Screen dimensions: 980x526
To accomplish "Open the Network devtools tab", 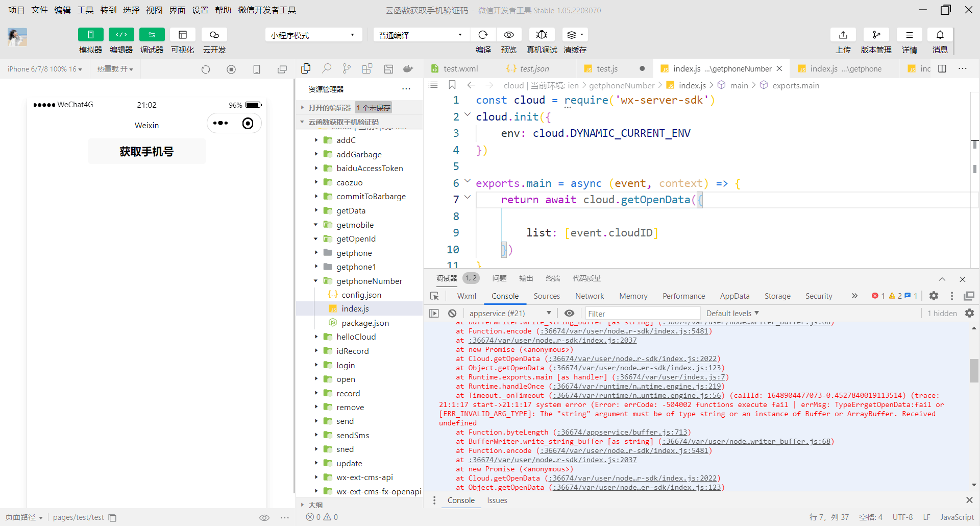I will [590, 296].
